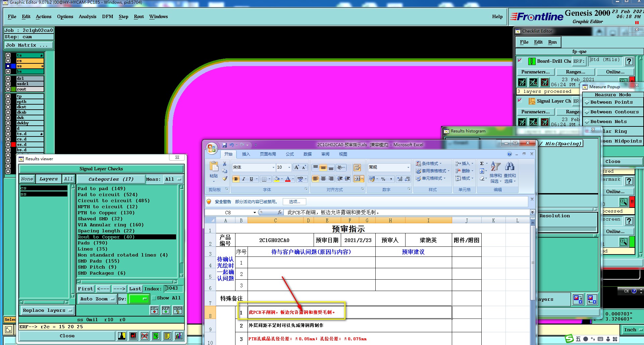Select Rout to Copper (40) category
This screenshot has height=345, width=644.
[x=127, y=237]
